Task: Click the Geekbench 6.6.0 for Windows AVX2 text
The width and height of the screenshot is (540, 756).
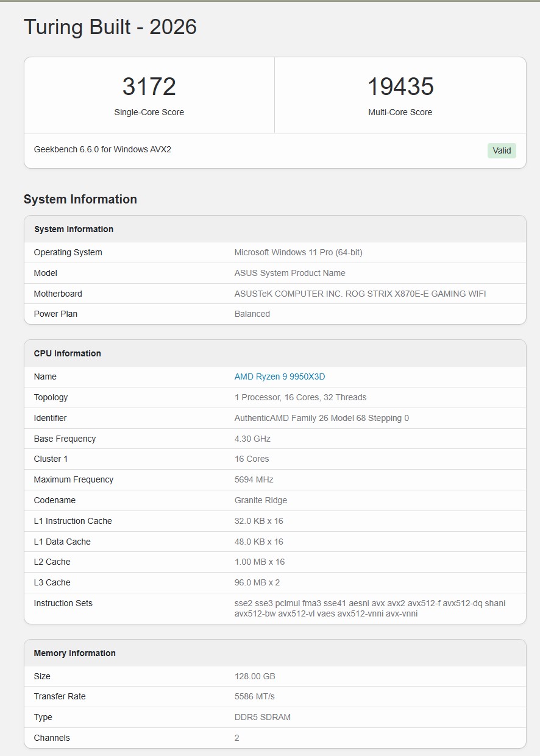Action: (102, 149)
